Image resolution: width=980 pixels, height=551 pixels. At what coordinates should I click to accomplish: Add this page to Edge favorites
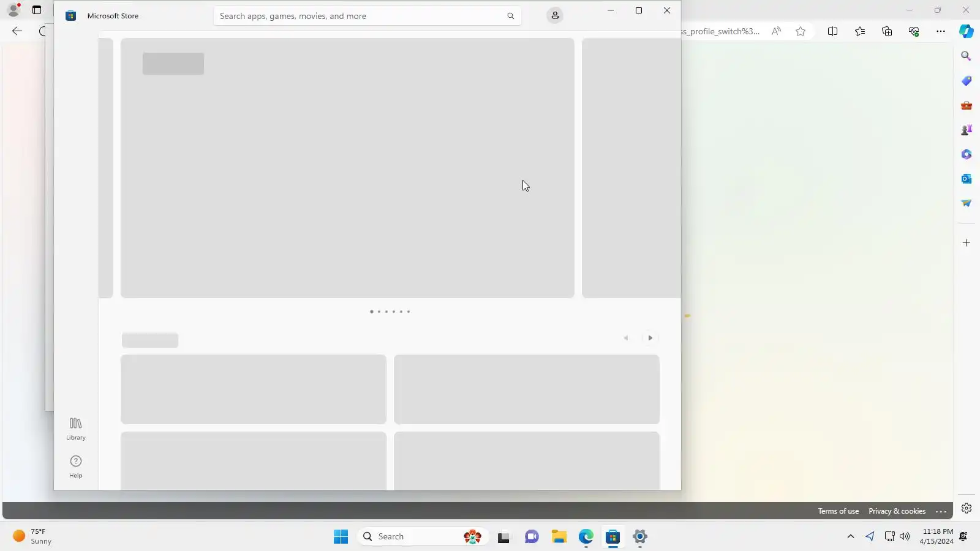click(x=801, y=31)
